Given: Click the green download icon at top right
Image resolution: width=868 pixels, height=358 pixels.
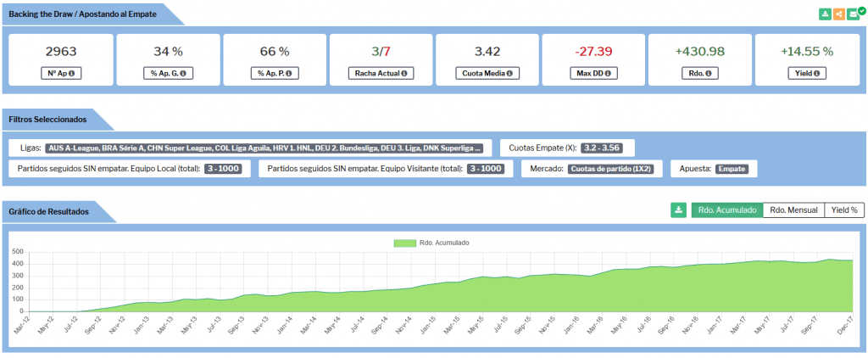Looking at the screenshot, I should (825, 14).
